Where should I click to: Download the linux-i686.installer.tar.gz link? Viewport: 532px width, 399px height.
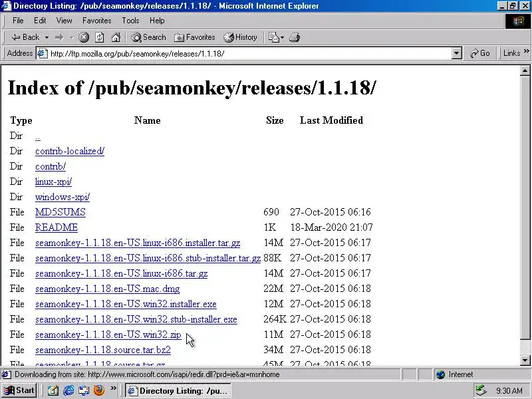point(138,243)
